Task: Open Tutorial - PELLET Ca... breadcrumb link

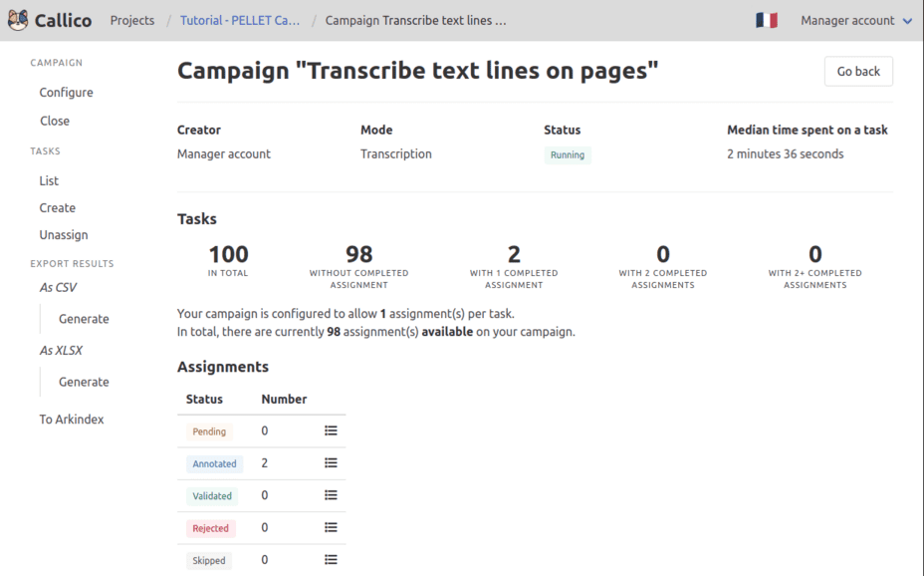Action: (240, 21)
